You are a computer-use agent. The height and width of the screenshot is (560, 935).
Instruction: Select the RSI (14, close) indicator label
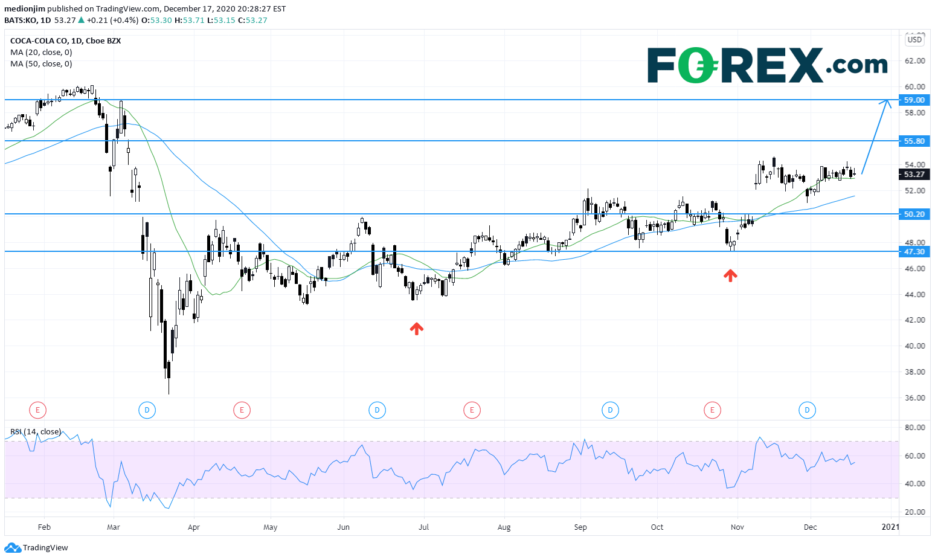(36, 432)
